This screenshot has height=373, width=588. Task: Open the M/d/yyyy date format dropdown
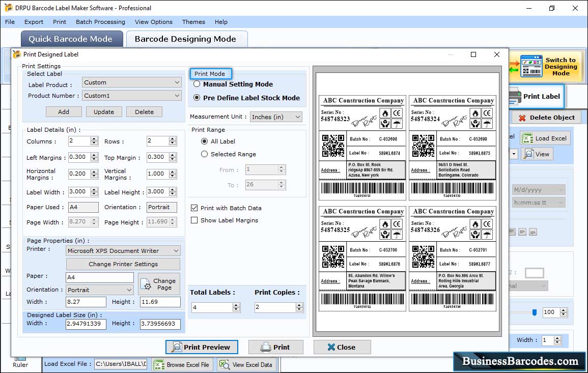pyautogui.click(x=539, y=190)
